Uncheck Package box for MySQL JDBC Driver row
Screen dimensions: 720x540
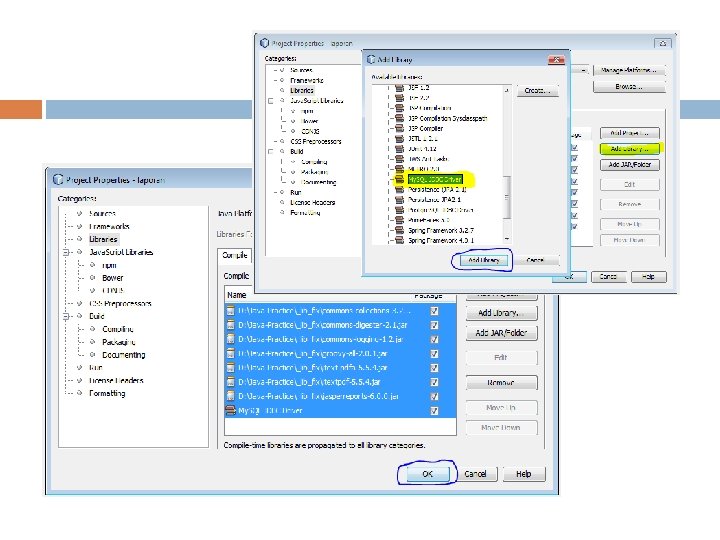click(434, 411)
